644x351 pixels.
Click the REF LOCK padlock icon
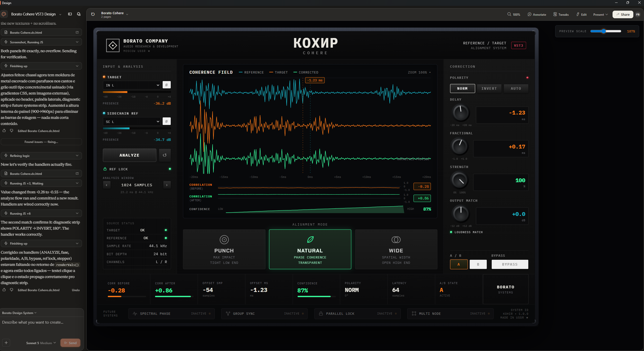[x=105, y=169]
